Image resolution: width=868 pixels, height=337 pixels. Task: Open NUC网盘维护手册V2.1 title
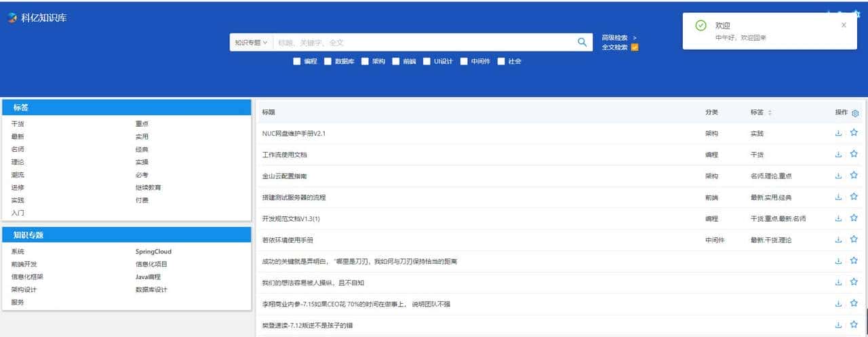tap(294, 134)
